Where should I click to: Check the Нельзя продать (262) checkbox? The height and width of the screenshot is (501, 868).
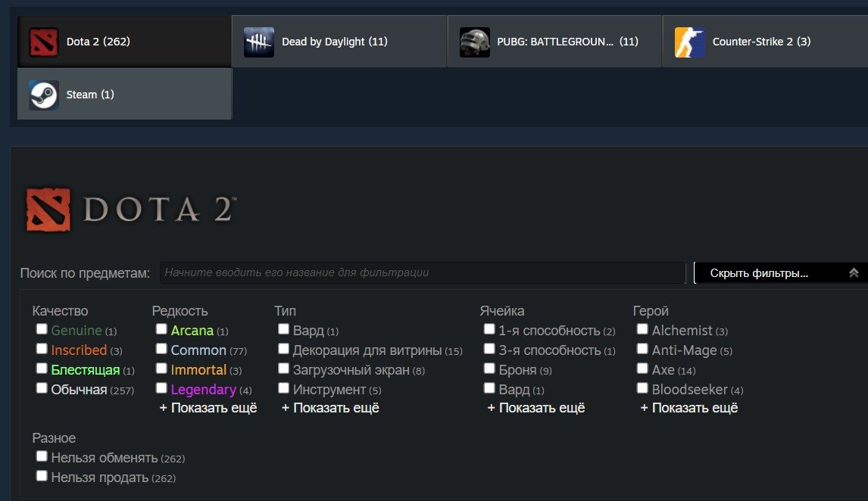click(x=42, y=476)
